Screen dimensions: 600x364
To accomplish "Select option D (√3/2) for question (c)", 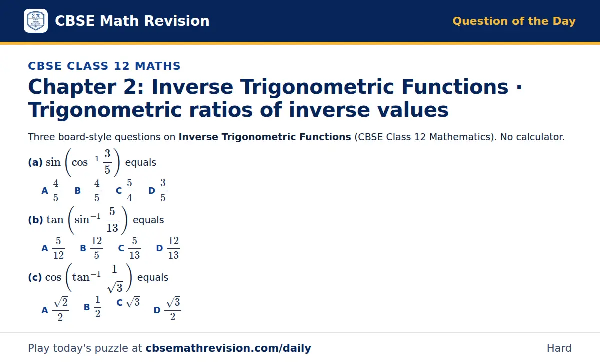I will tap(167, 309).
